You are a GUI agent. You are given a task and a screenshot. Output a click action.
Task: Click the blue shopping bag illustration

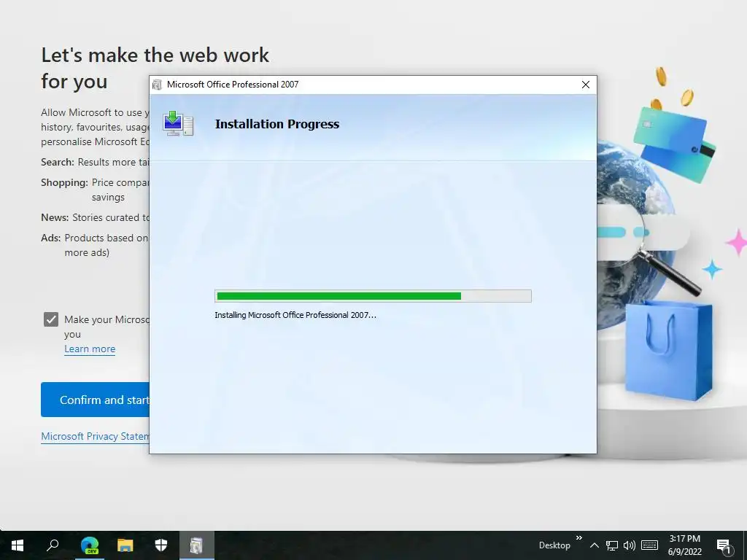pos(668,350)
